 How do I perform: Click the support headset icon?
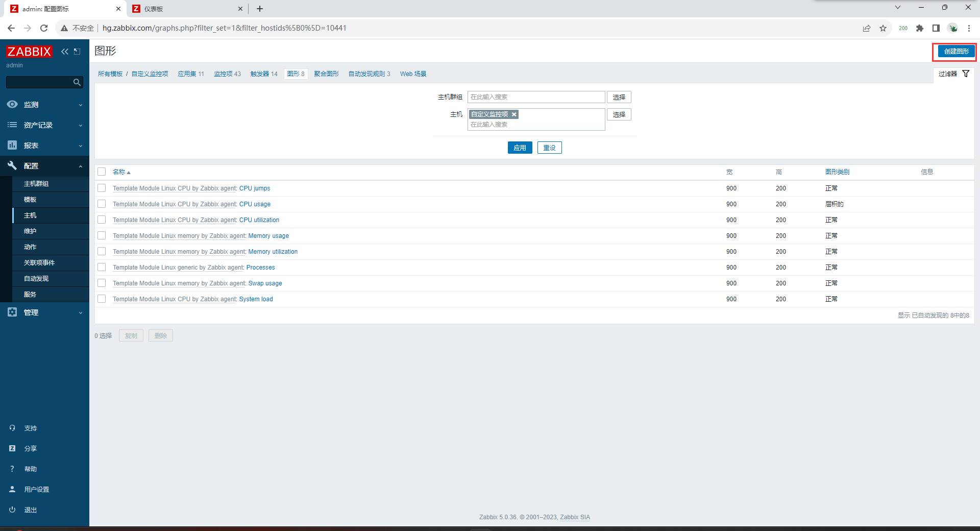pyautogui.click(x=12, y=428)
